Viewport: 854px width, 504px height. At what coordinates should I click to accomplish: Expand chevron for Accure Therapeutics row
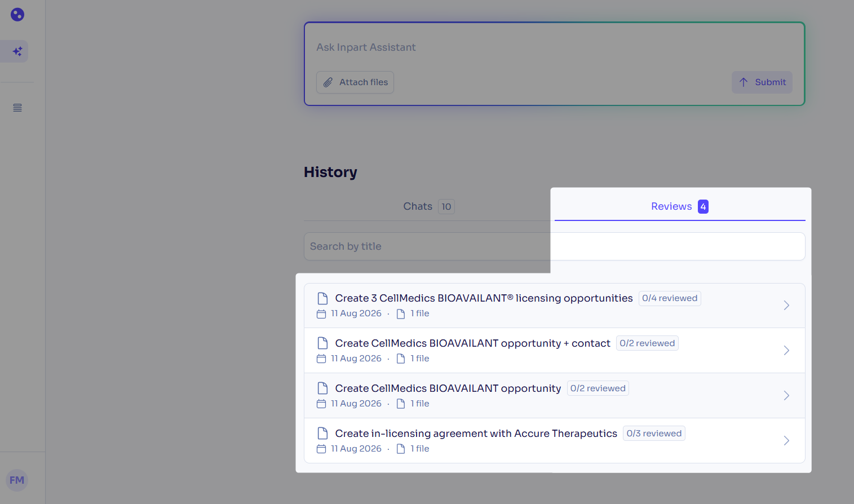point(786,441)
